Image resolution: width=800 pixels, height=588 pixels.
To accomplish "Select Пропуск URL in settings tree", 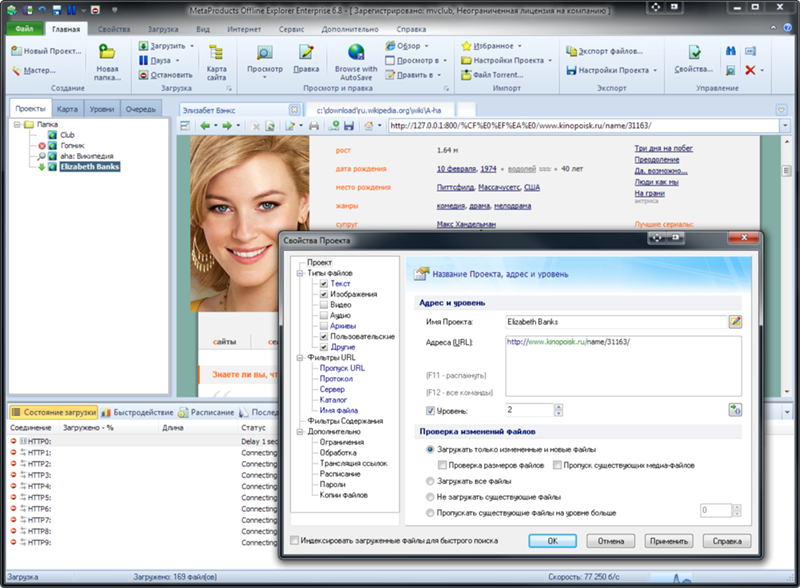I will pos(342,368).
